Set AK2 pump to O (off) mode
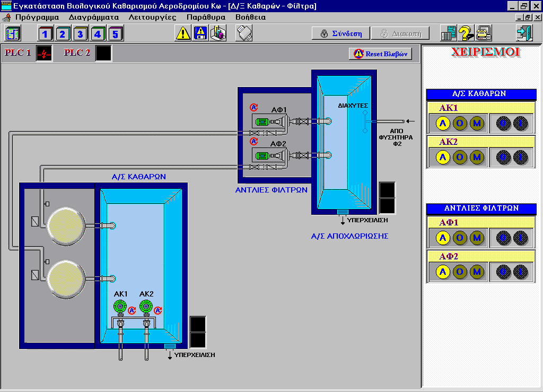The image size is (543, 392). point(460,158)
